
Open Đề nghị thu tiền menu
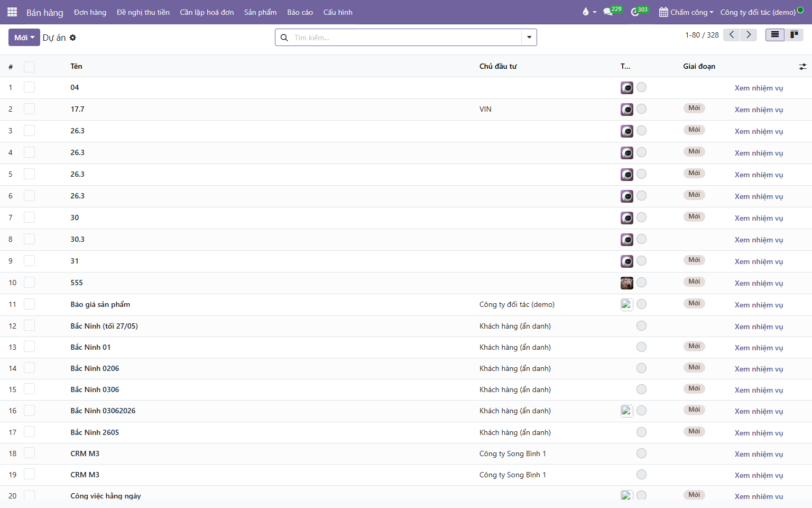pyautogui.click(x=143, y=12)
